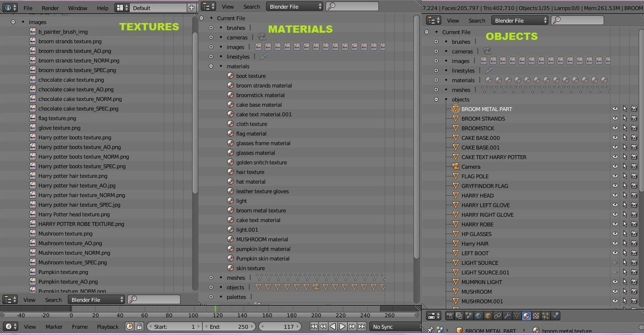Collapse the objects tree in right outliner
The height and width of the screenshot is (335, 644).
436,99
